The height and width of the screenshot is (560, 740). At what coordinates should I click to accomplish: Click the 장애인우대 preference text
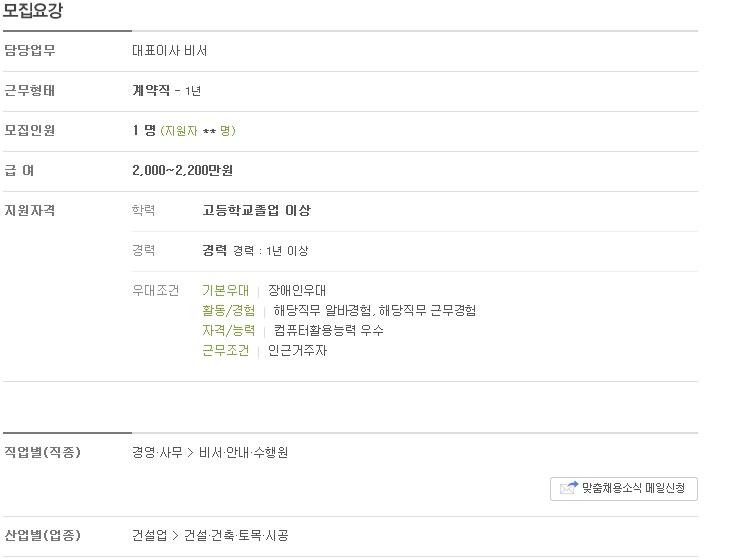pyautogui.click(x=297, y=290)
